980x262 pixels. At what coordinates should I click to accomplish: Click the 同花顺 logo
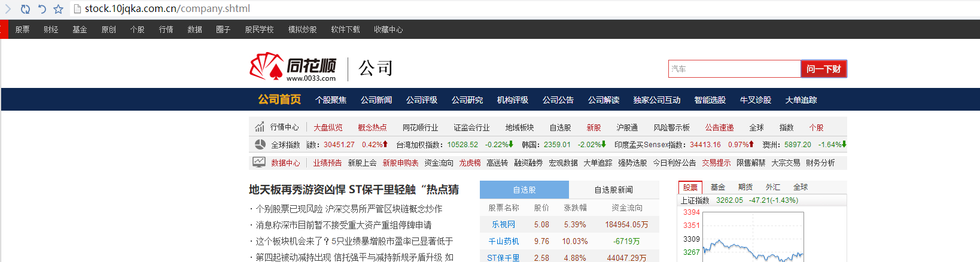click(x=293, y=67)
